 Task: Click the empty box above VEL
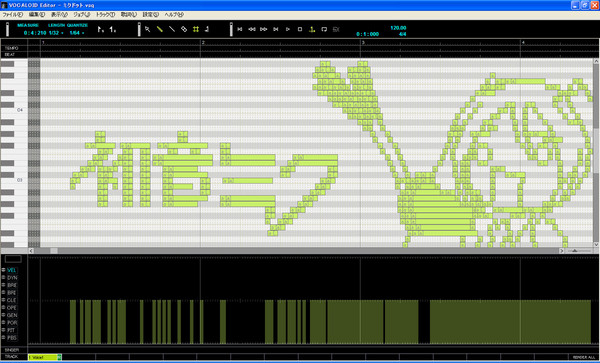13,259
